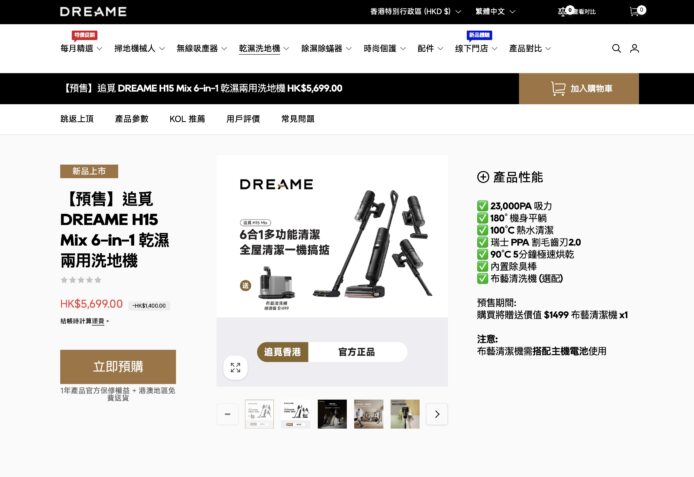Open the 繁體中文 language dropdown
This screenshot has height=477, width=694.
(496, 12)
